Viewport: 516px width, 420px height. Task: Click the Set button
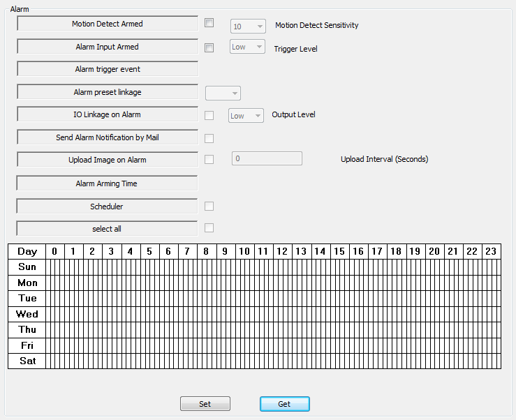pos(205,404)
